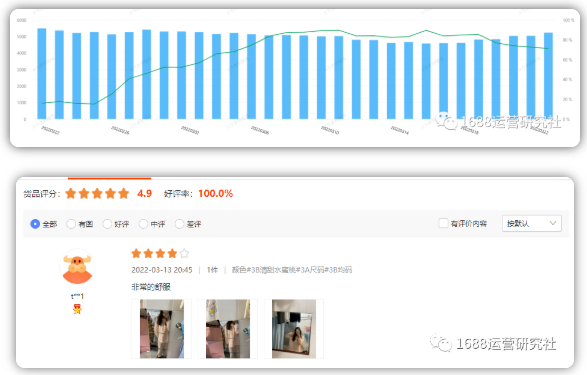Open the third mirror selfie review thumbnail
587x375 pixels.
coord(294,329)
